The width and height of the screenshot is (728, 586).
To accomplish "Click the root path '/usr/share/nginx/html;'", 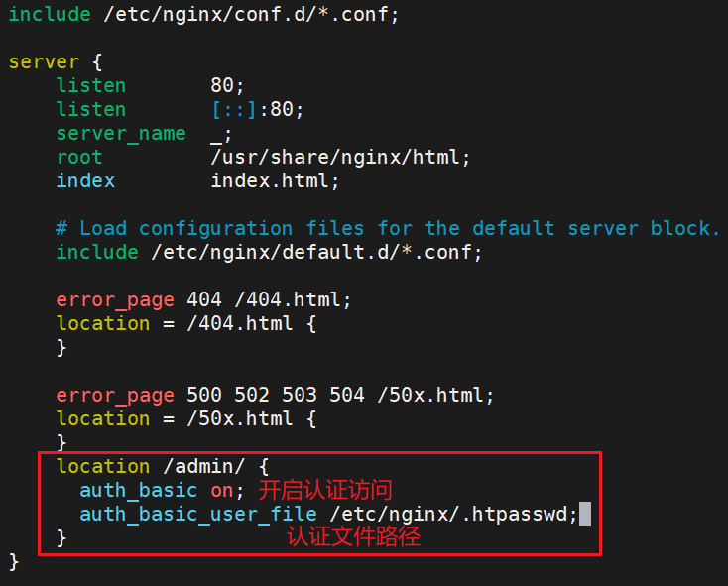I will click(340, 158).
